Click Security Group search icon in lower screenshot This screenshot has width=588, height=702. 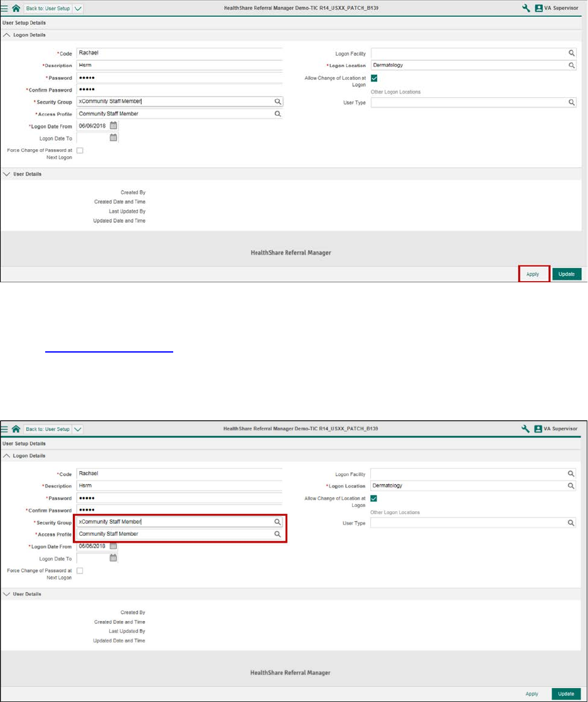[277, 522]
